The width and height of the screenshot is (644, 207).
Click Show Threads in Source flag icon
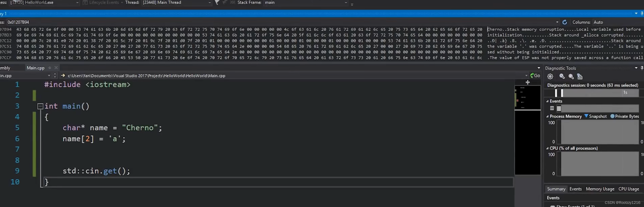(217, 2)
